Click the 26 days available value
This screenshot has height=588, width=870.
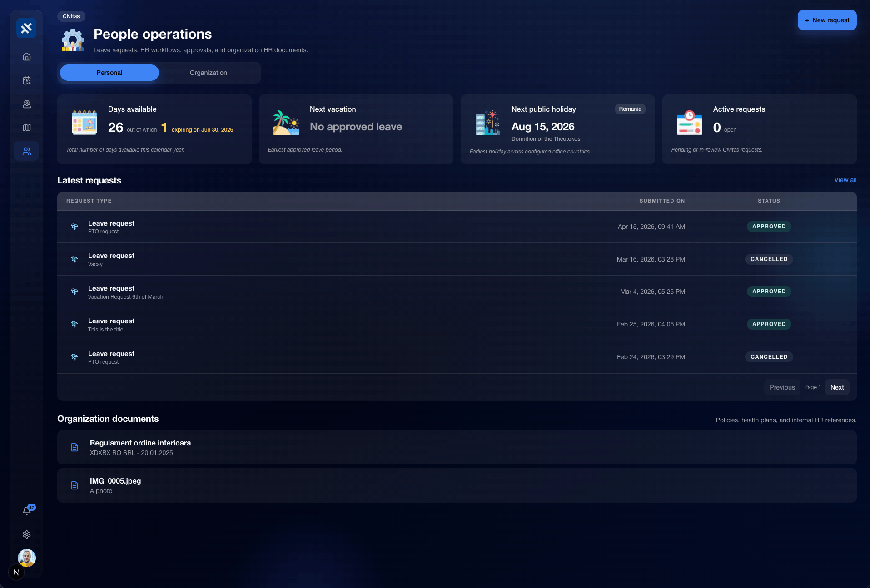115,128
